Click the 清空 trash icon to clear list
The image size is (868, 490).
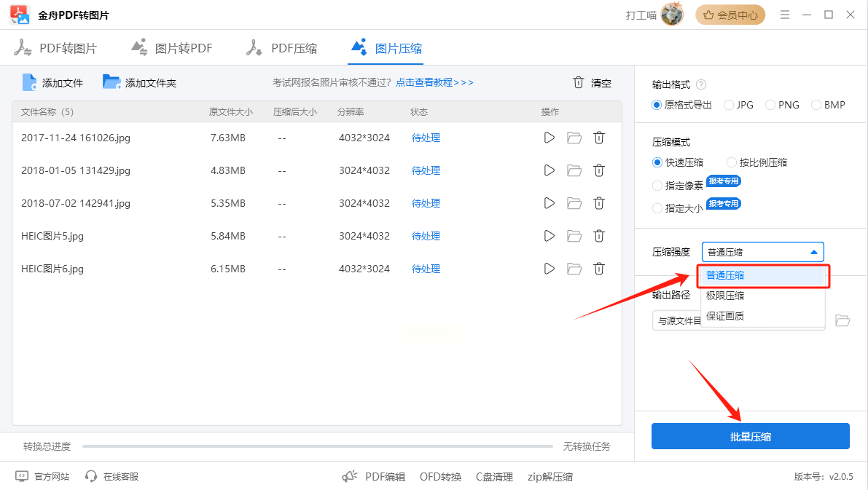coord(579,82)
